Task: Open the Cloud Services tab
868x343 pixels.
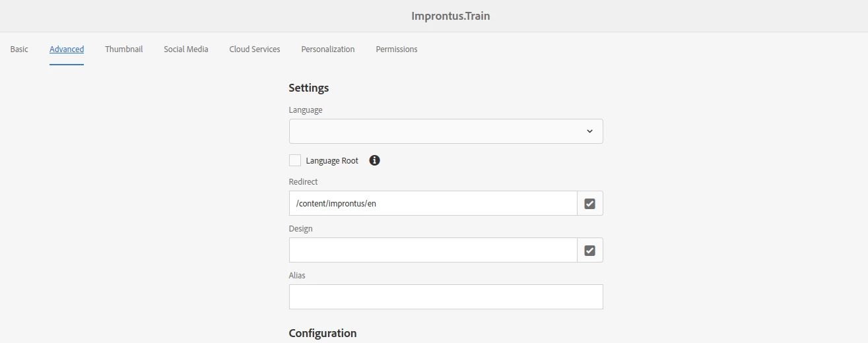Action: (x=255, y=49)
